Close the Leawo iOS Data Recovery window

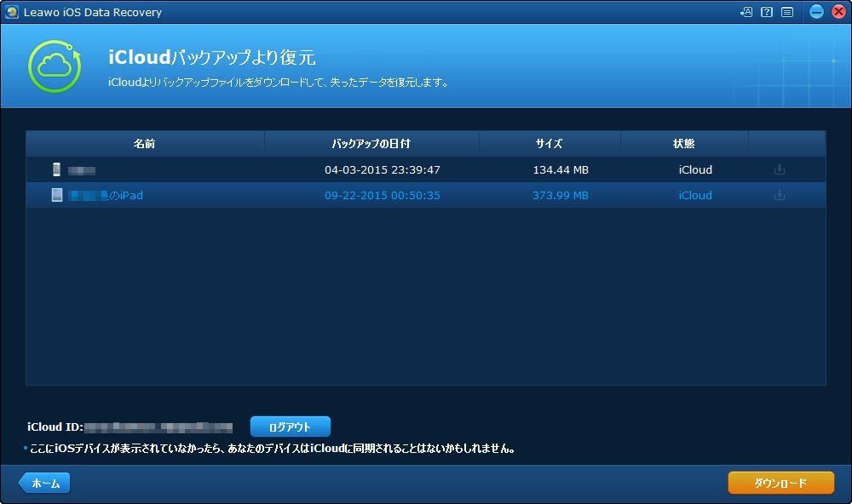[839, 11]
